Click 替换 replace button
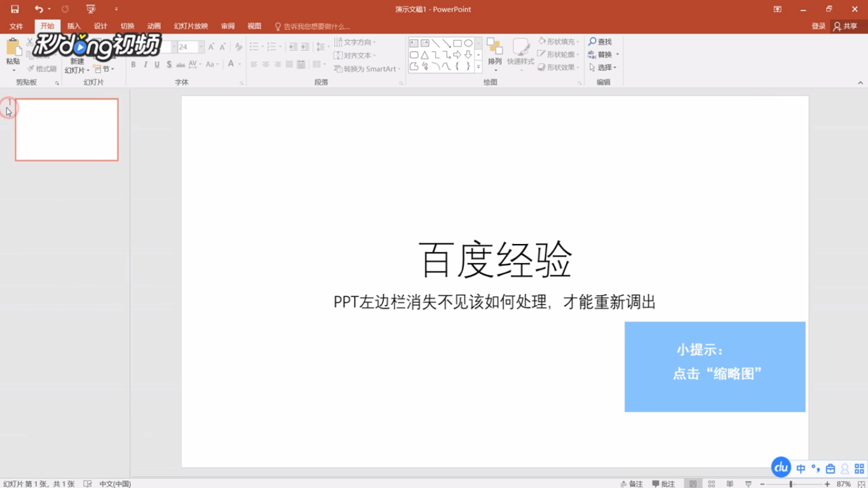 pyautogui.click(x=604, y=55)
